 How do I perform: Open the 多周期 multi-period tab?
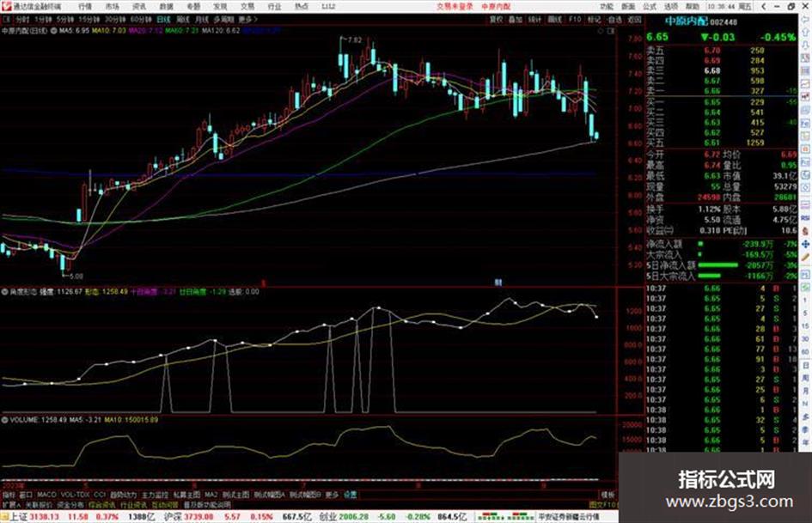223,19
